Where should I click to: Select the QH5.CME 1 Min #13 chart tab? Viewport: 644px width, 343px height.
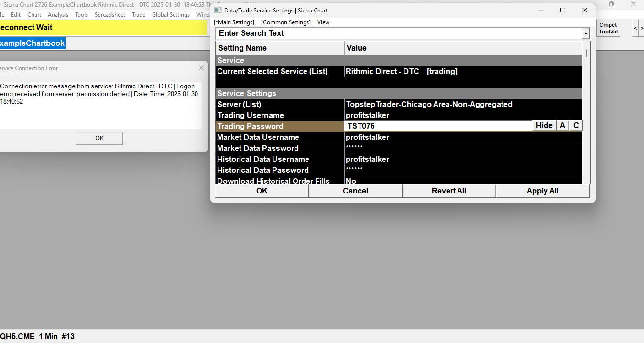[x=38, y=336]
